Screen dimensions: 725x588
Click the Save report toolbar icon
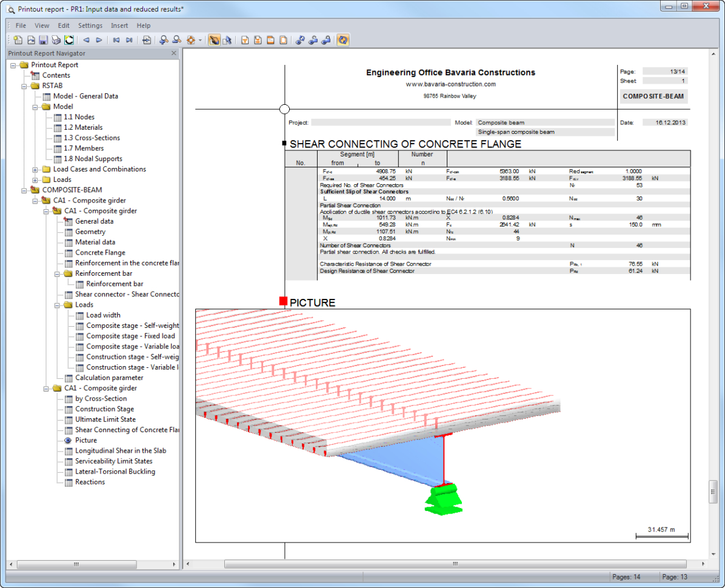pos(43,41)
